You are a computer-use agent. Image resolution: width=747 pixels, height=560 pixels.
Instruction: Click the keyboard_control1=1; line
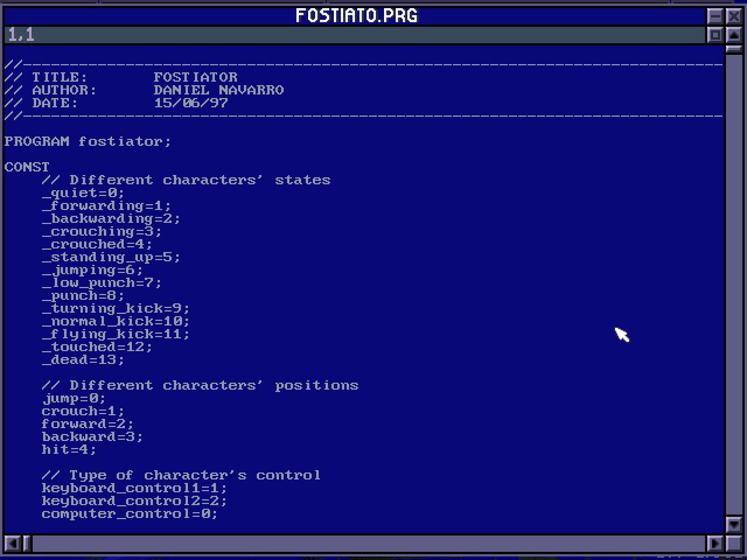point(134,489)
